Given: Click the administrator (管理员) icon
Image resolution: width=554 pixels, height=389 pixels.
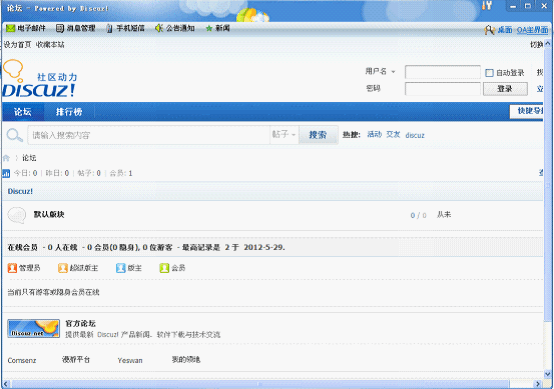Looking at the screenshot, I should (x=12, y=268).
